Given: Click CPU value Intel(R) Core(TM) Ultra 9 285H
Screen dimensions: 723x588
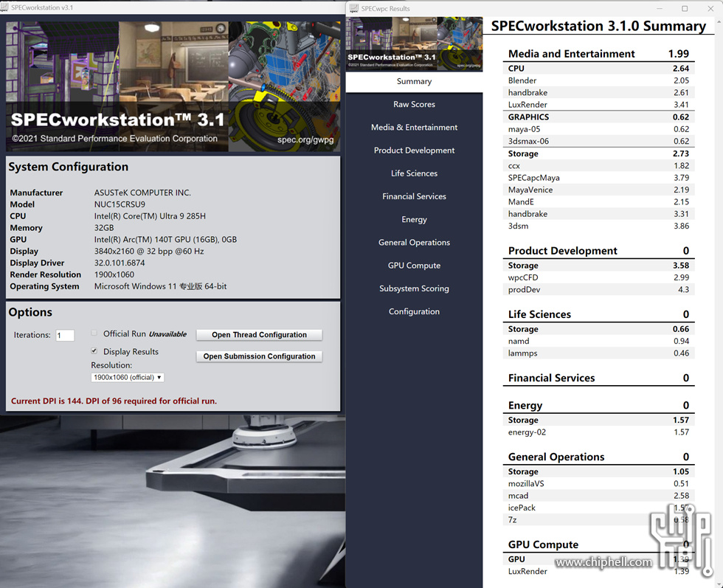Looking at the screenshot, I should point(150,216).
